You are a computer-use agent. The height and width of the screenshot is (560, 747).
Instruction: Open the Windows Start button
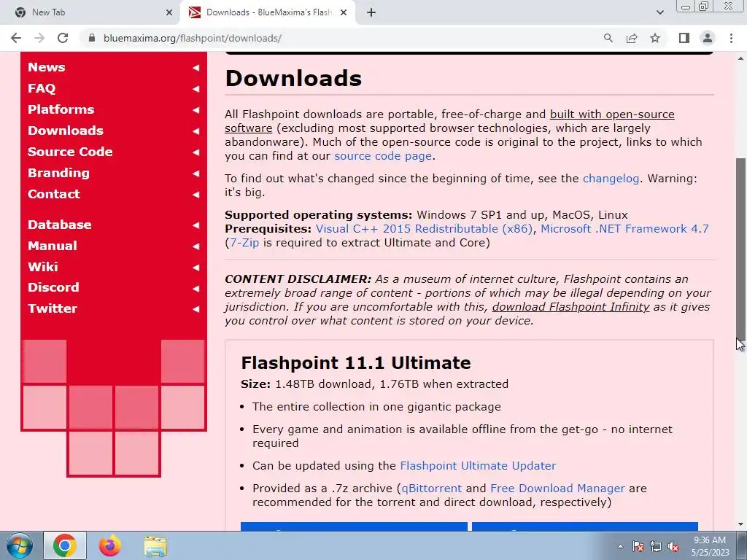pyautogui.click(x=20, y=545)
